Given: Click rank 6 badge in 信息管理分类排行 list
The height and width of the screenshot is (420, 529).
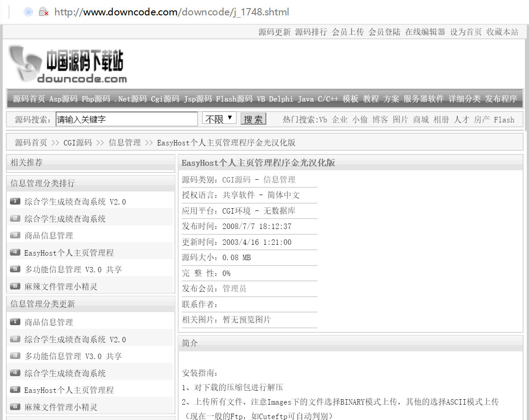Looking at the screenshot, I should click(x=15, y=286).
